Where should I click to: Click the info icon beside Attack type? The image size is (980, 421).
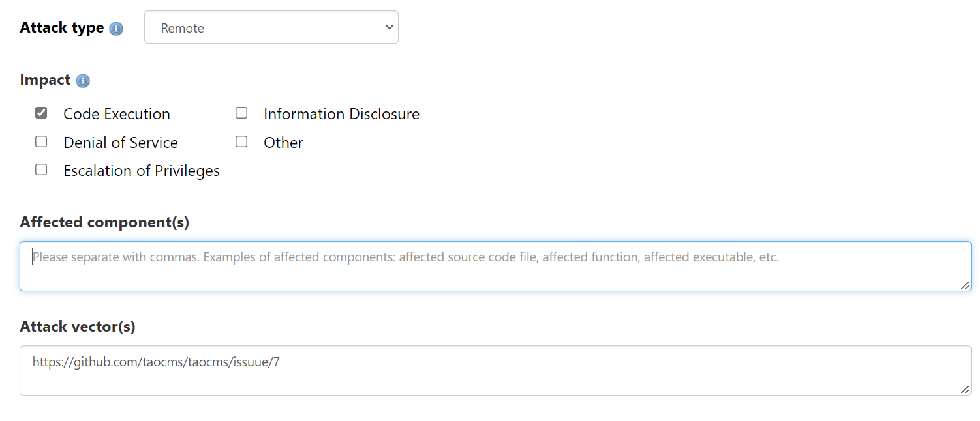tap(116, 29)
